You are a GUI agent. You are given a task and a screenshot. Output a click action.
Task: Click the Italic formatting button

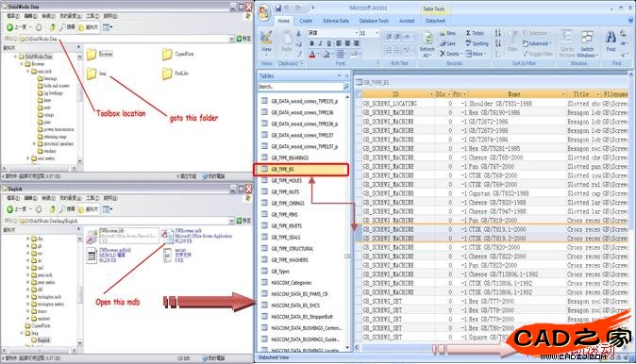click(320, 43)
